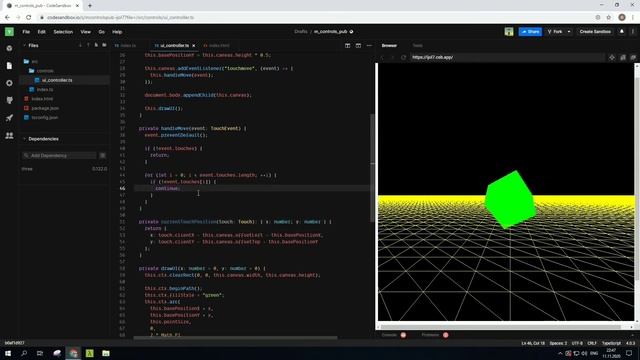The image size is (640, 360).
Task: Open the Windows Start menu
Action: [8, 353]
